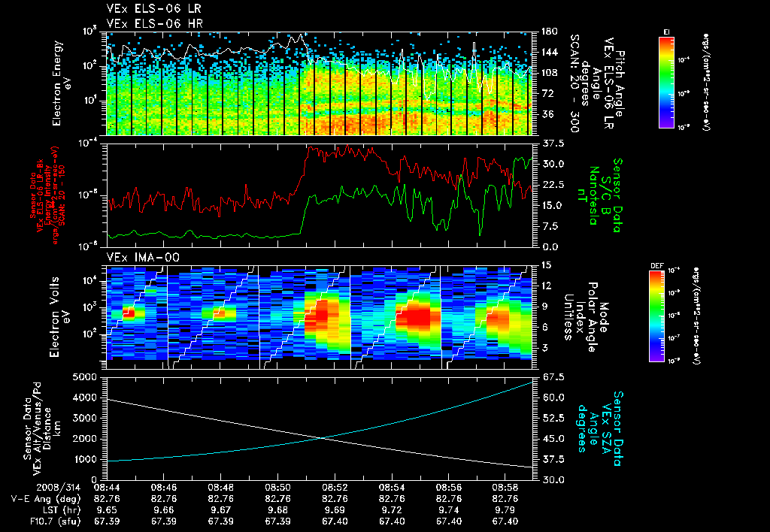Click where altitude and SZA lines cross
Screen dimensions: 770x532
pyautogui.click(x=322, y=438)
